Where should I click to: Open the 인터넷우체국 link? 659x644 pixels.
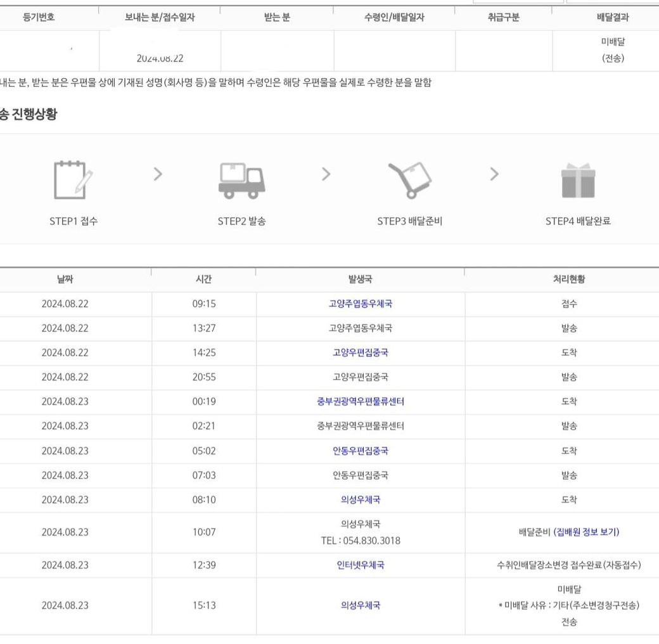pyautogui.click(x=360, y=565)
